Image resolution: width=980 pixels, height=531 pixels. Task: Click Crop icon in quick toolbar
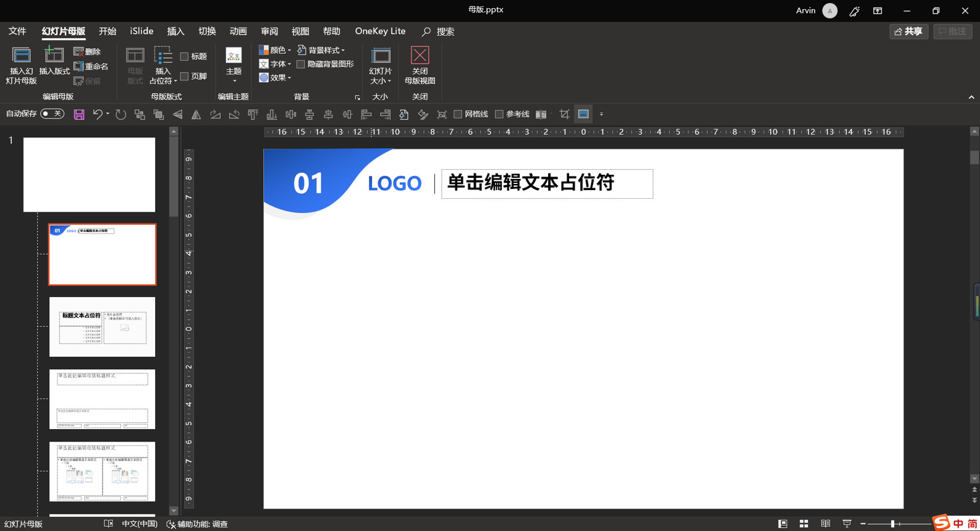point(564,114)
